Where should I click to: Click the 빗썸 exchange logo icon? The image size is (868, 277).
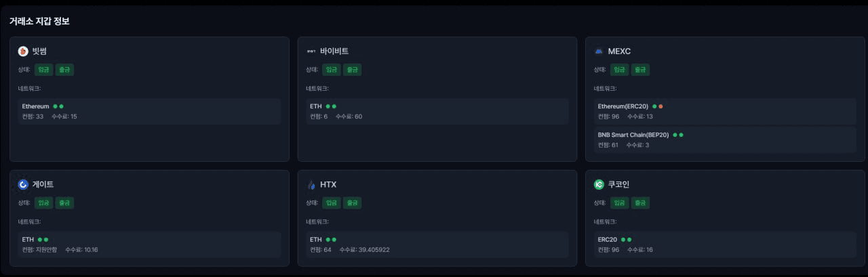pos(23,51)
